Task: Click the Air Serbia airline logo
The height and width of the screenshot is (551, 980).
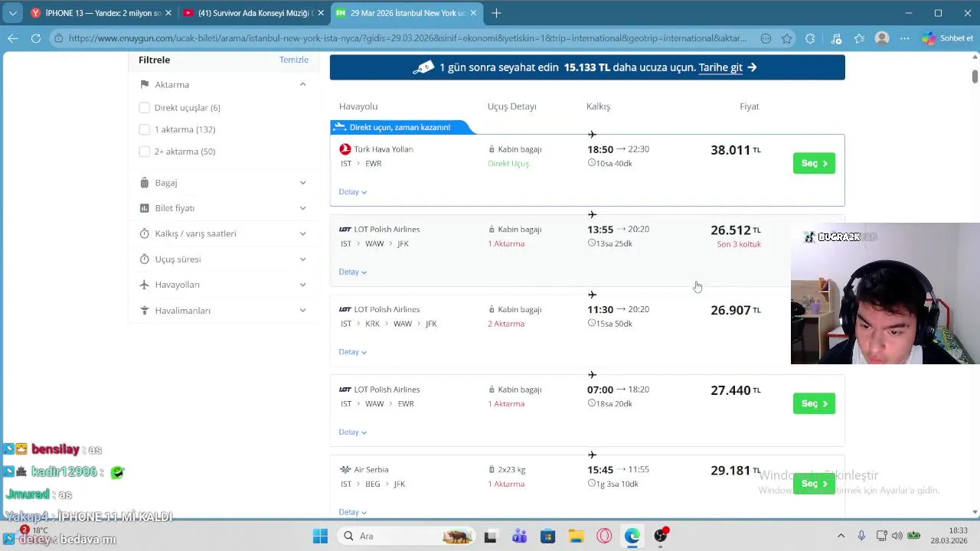Action: [x=345, y=470]
